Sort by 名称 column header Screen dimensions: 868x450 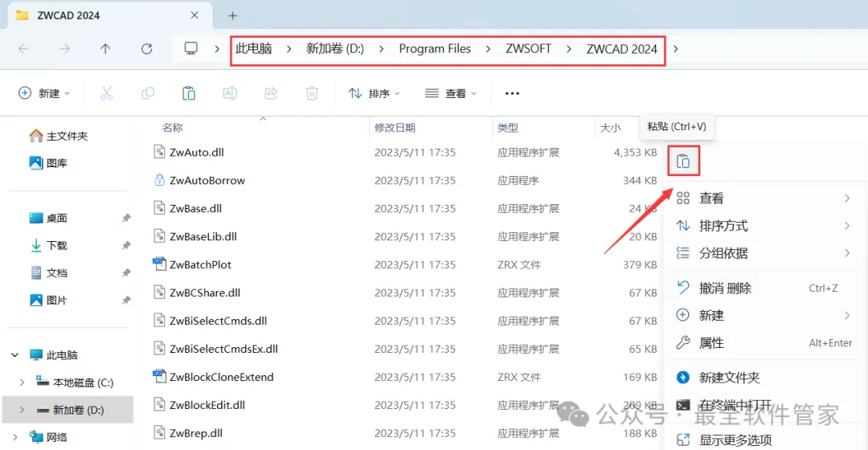pyautogui.click(x=172, y=128)
